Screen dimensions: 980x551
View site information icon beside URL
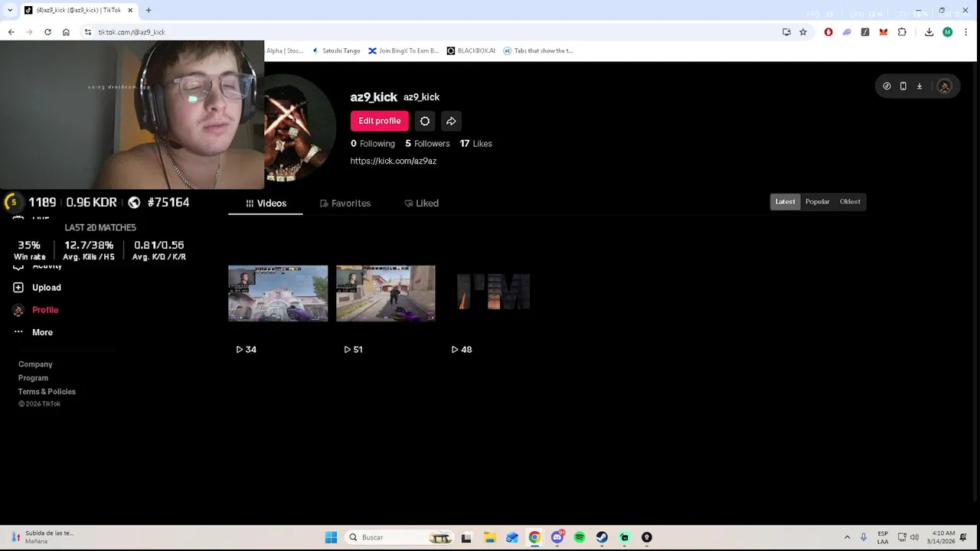pyautogui.click(x=88, y=32)
